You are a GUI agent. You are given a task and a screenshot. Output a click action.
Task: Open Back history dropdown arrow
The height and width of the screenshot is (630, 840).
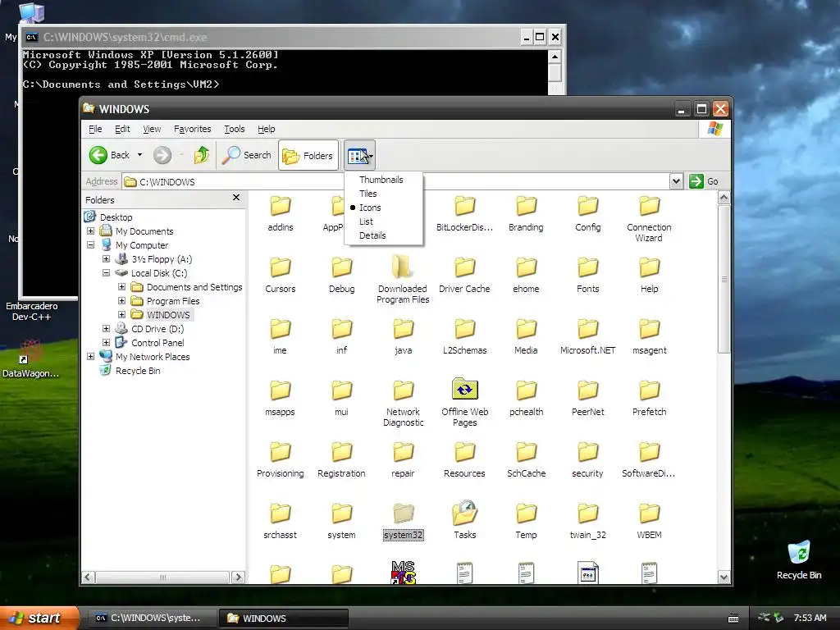(x=139, y=155)
